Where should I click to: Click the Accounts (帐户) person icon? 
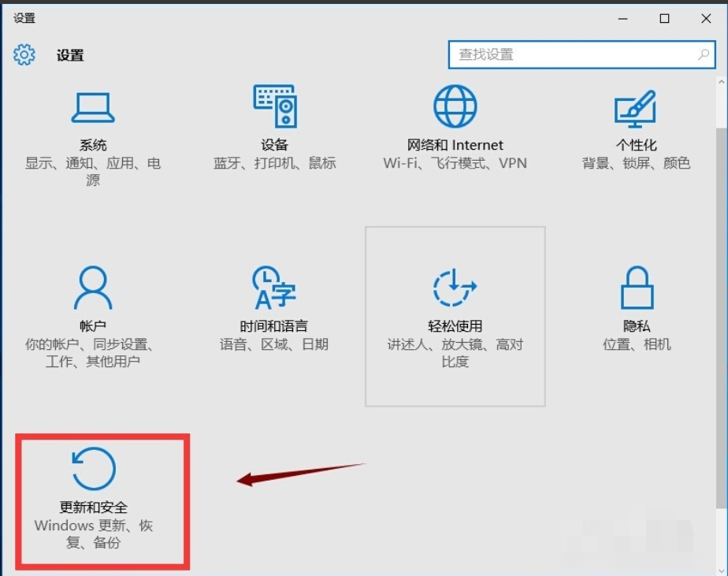tap(93, 288)
